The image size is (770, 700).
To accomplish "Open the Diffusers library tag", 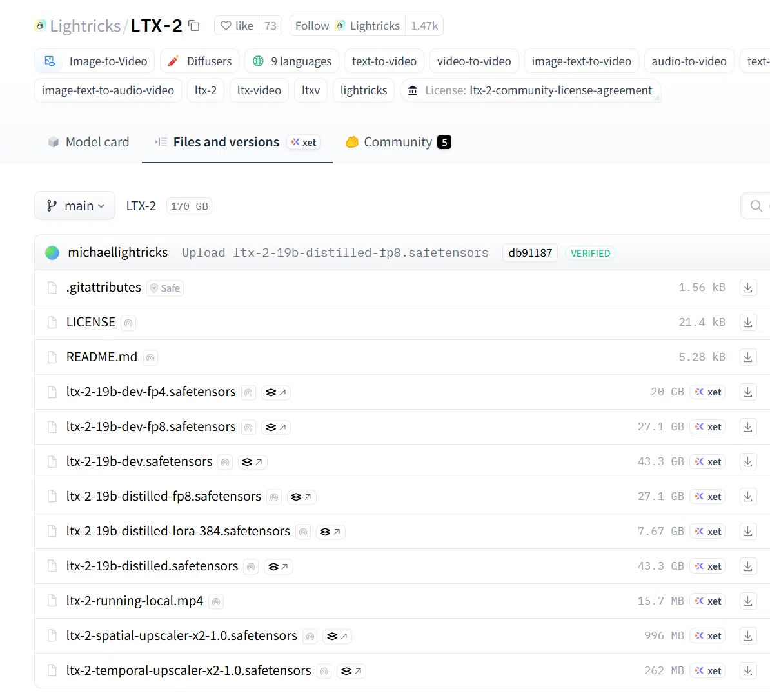I will pos(199,61).
